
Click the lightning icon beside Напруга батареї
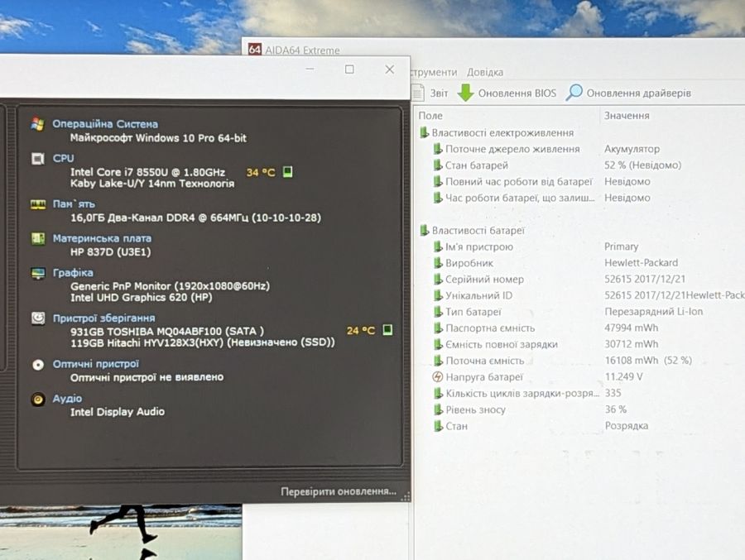click(437, 377)
